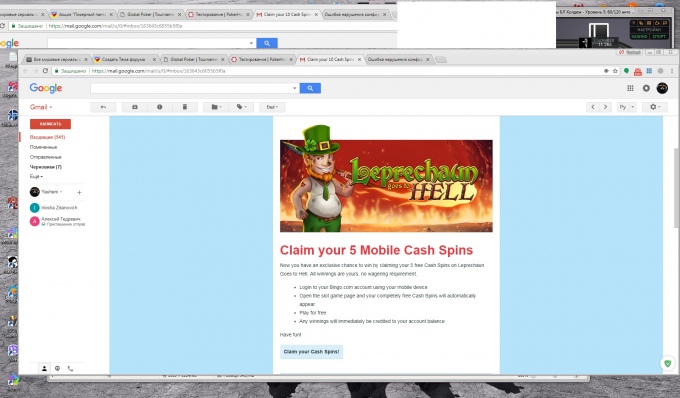
Task: Open the Labels tag dropdown
Action: point(241,107)
